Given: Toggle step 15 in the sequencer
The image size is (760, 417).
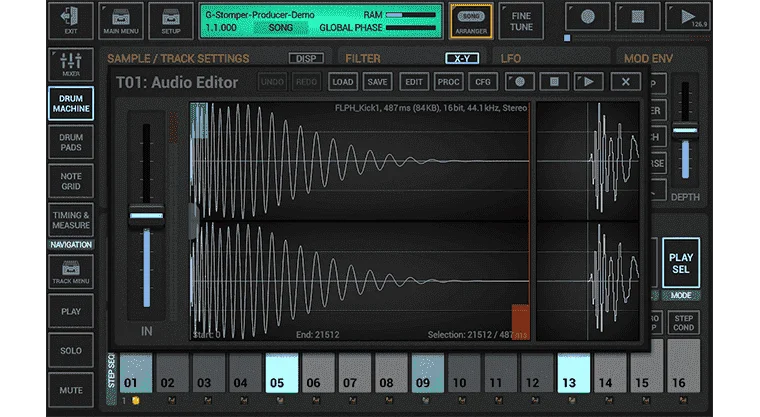Looking at the screenshot, I should click(x=647, y=372).
